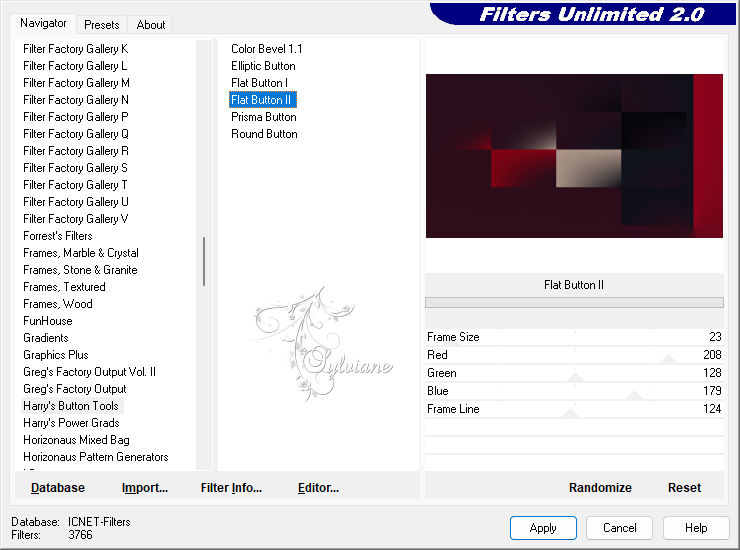Select Filter Factory Gallery S

tap(76, 168)
